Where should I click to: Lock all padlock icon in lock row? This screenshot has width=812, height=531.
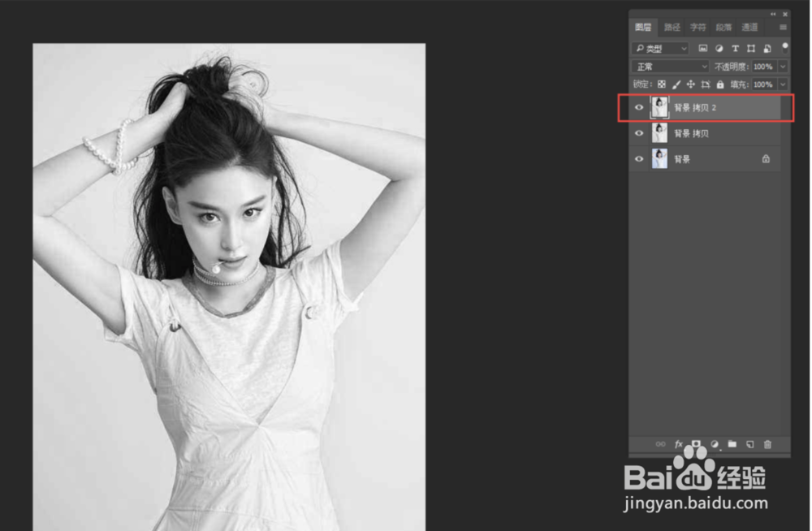pos(719,84)
